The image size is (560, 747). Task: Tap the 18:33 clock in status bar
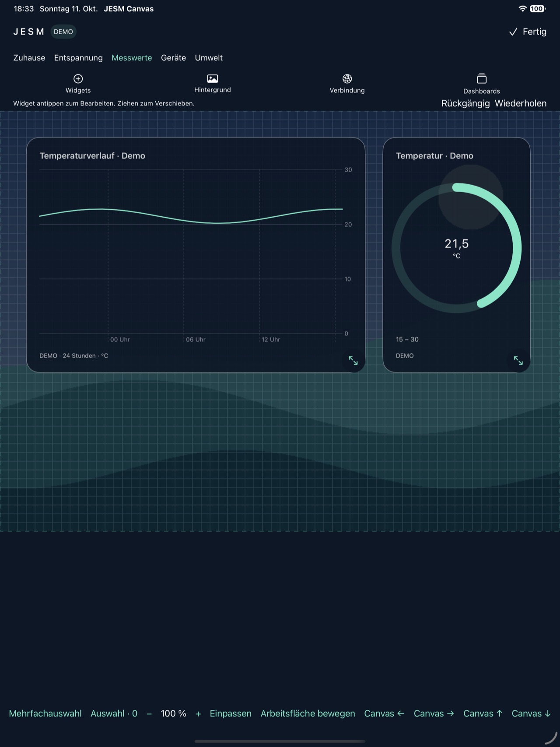pos(24,9)
